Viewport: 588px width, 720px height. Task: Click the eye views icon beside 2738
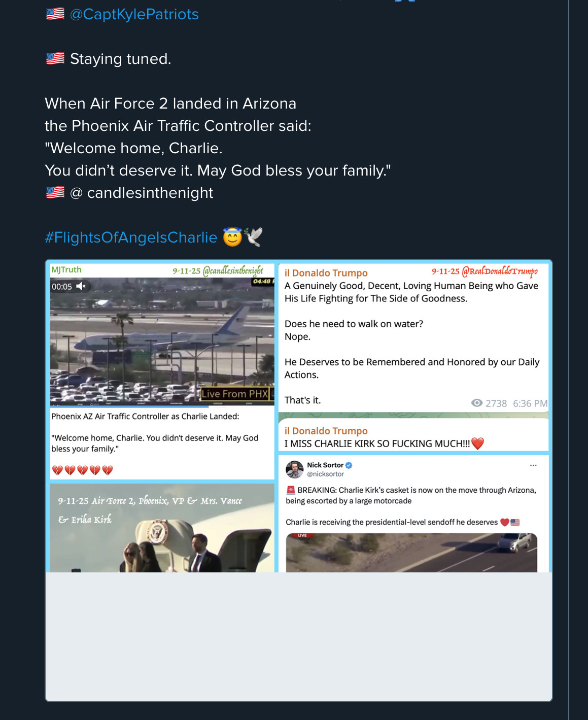tap(476, 403)
